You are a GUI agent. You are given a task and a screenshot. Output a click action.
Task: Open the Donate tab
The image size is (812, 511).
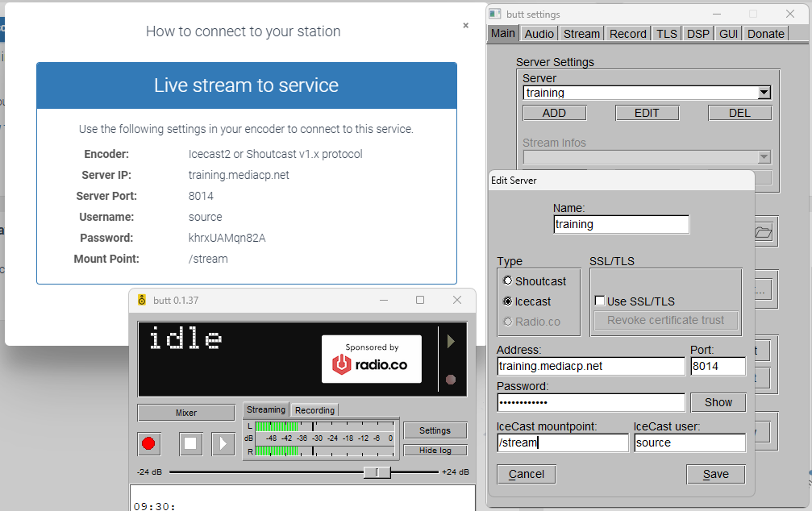coord(765,34)
